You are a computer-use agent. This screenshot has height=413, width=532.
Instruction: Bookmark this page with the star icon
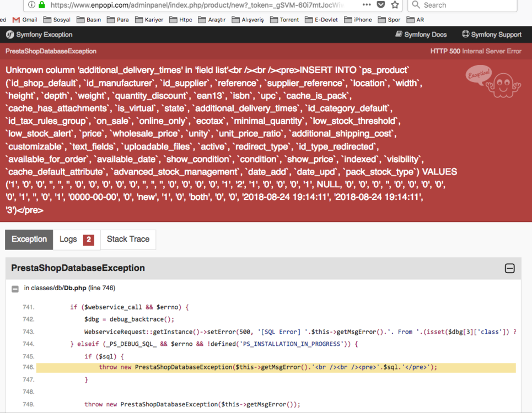pos(395,6)
